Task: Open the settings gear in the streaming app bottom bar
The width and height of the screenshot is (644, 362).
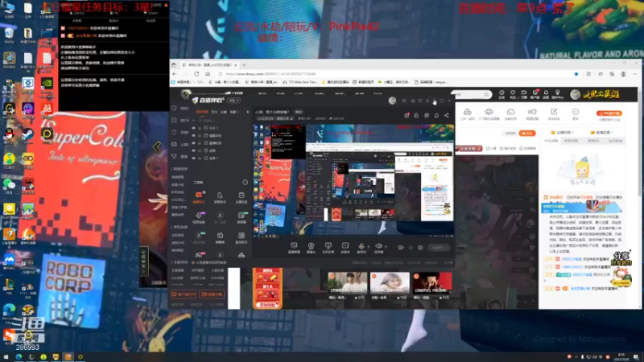Action: tap(420, 248)
